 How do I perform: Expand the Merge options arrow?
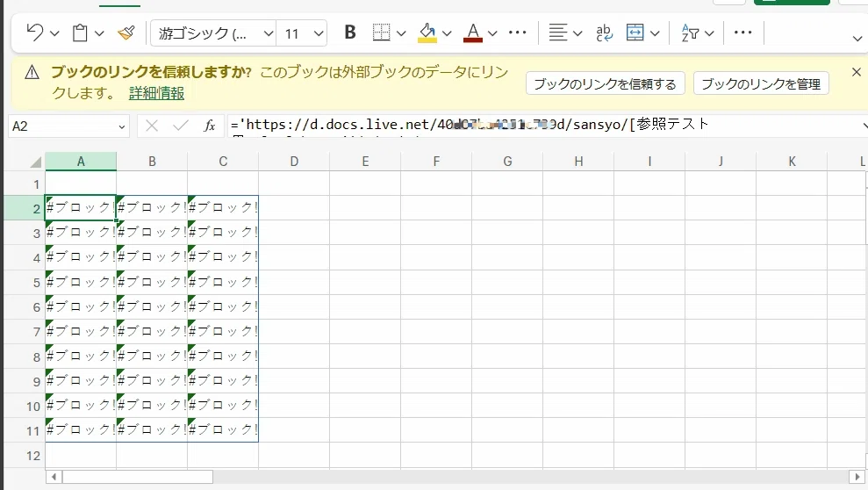(x=655, y=33)
